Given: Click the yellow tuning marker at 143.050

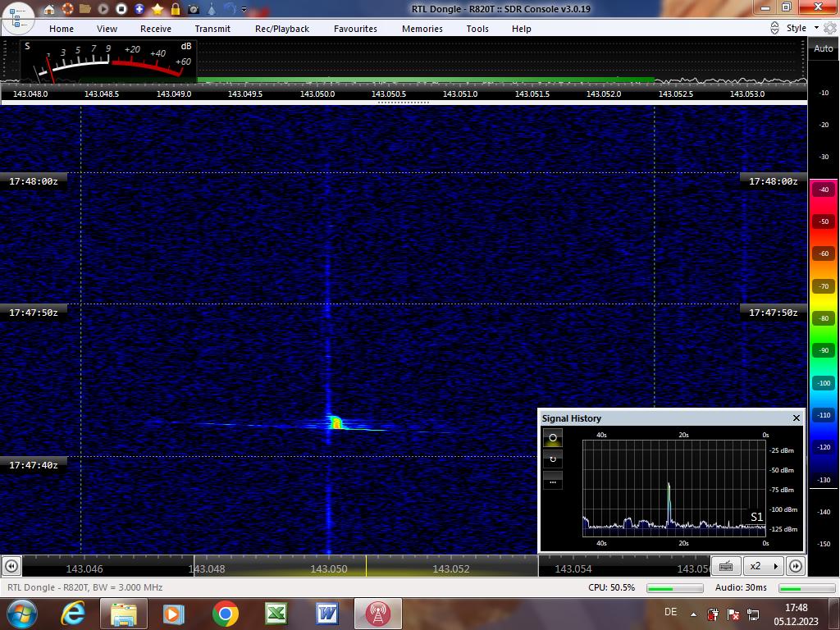Looking at the screenshot, I should pyautogui.click(x=366, y=566).
